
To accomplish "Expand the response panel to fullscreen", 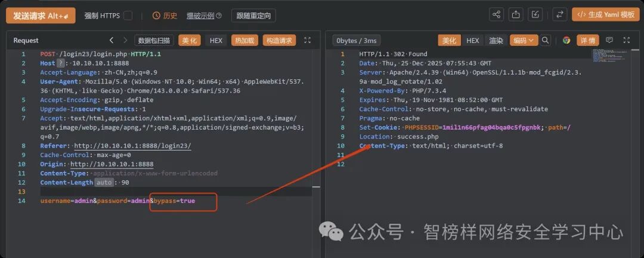I will pos(626,41).
